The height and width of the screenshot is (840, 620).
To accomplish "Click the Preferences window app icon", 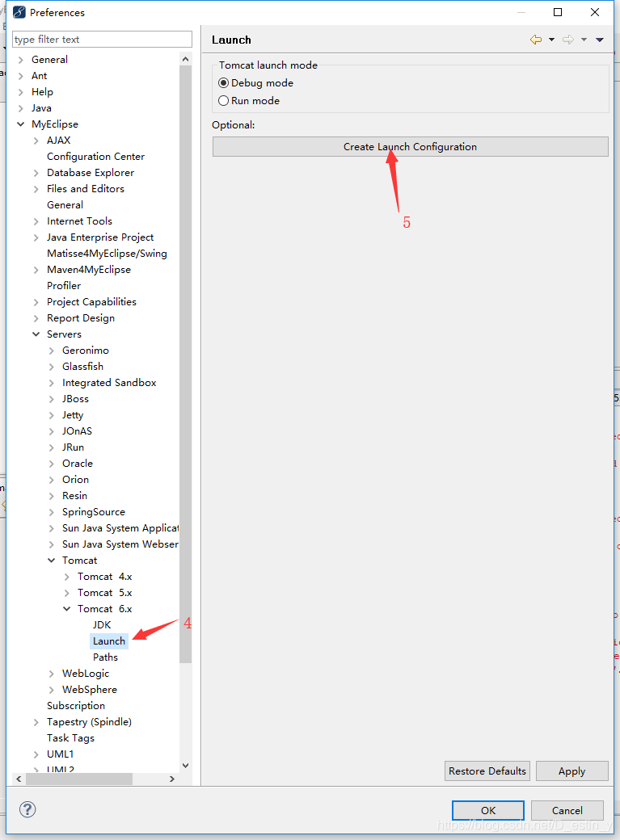I will pyautogui.click(x=19, y=12).
